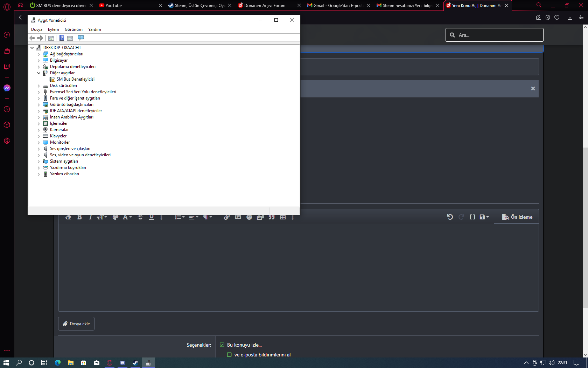Expand Görüntü bağdaştırıcıları node
The height and width of the screenshot is (368, 588).
pyautogui.click(x=38, y=105)
